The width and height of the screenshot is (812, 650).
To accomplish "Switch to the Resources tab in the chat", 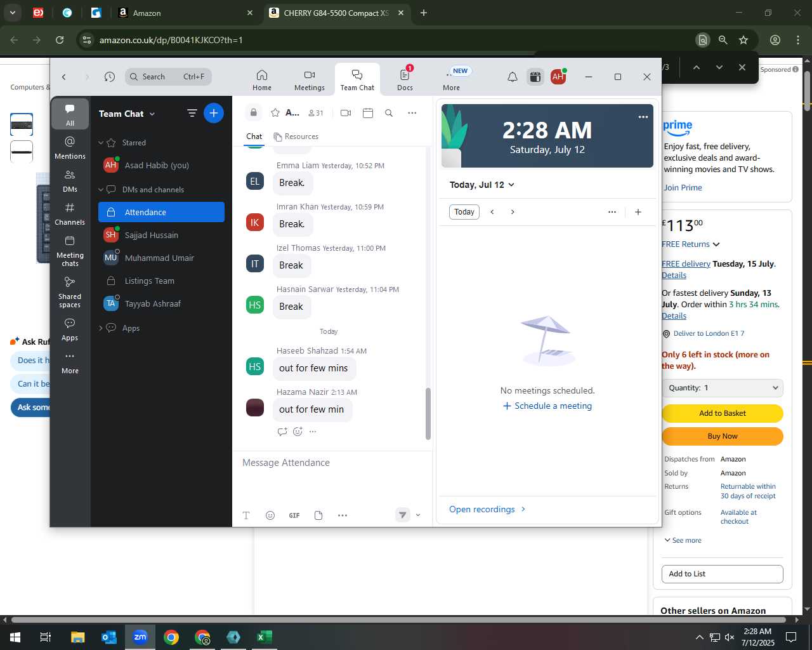I will (296, 136).
